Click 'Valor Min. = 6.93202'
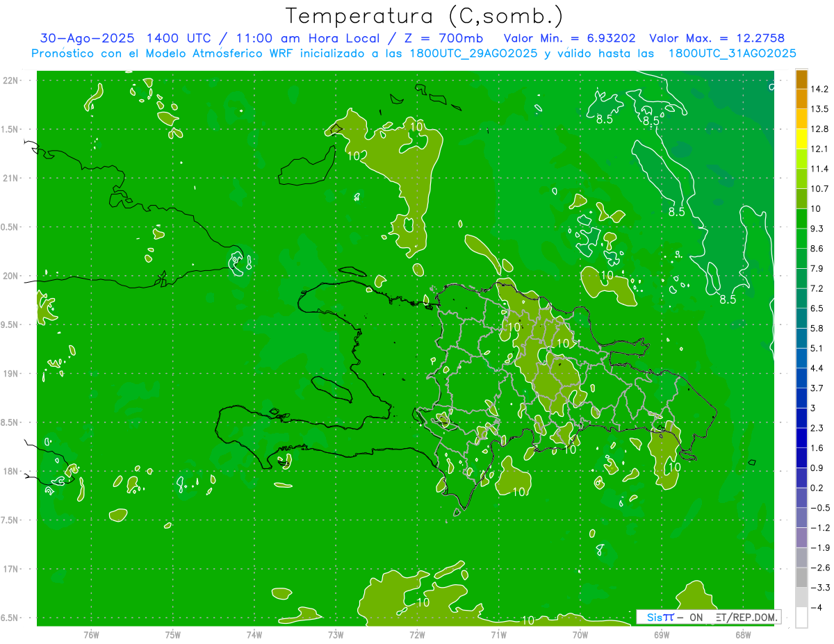This screenshot has height=644, width=834. [x=569, y=38]
